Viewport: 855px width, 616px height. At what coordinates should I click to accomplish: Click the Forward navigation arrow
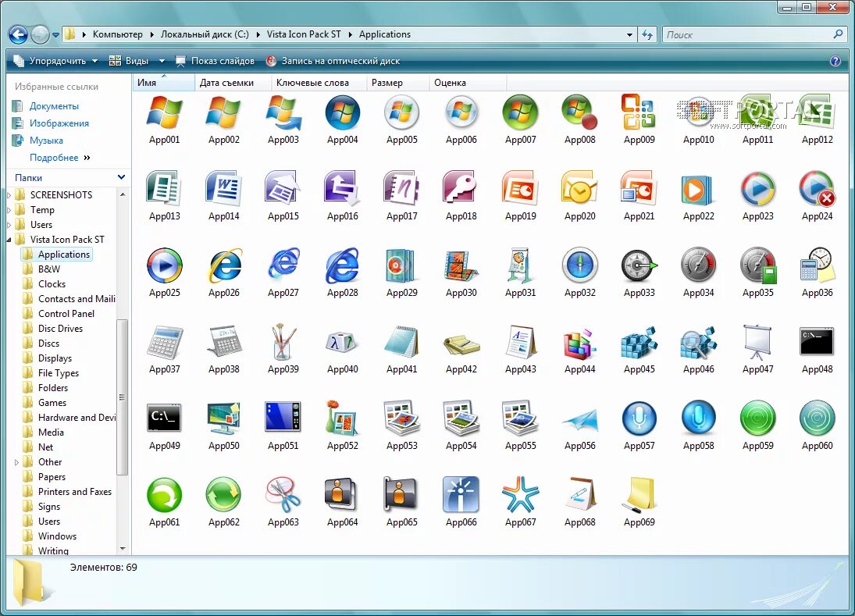pos(40,35)
